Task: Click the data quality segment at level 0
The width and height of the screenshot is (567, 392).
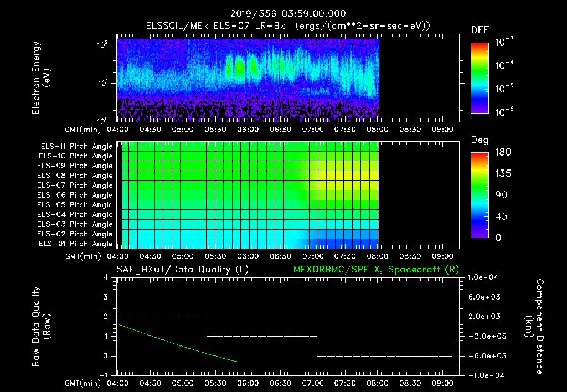Action: (x=385, y=356)
